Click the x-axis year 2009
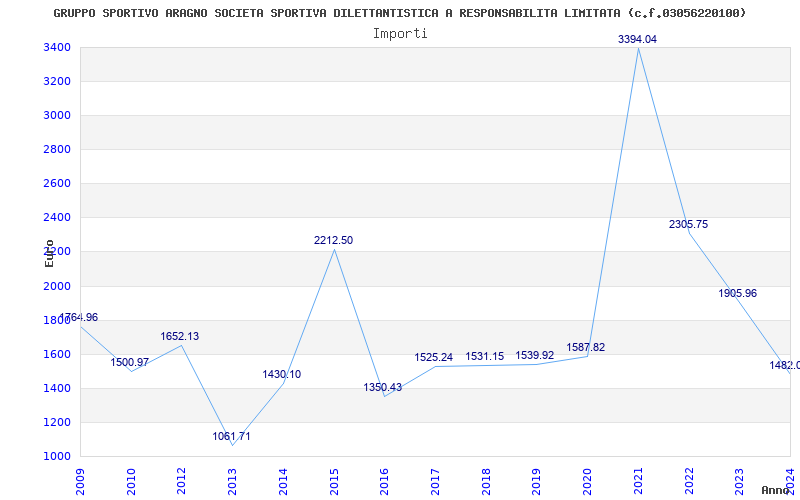The image size is (800, 500). (80, 481)
